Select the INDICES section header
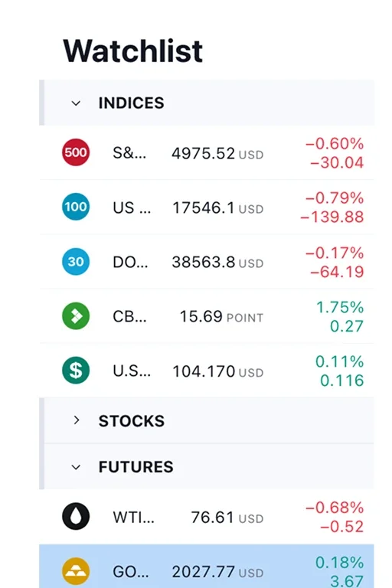 pyautogui.click(x=207, y=103)
